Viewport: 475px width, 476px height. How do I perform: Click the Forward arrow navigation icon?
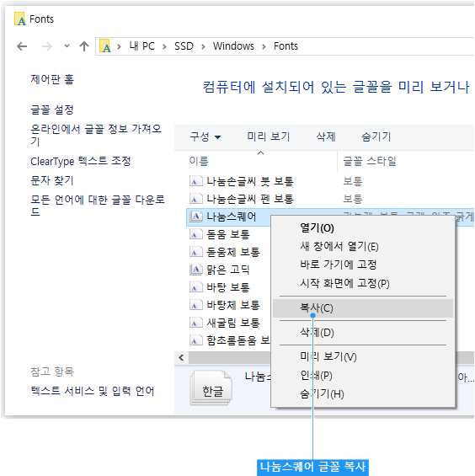click(x=46, y=46)
